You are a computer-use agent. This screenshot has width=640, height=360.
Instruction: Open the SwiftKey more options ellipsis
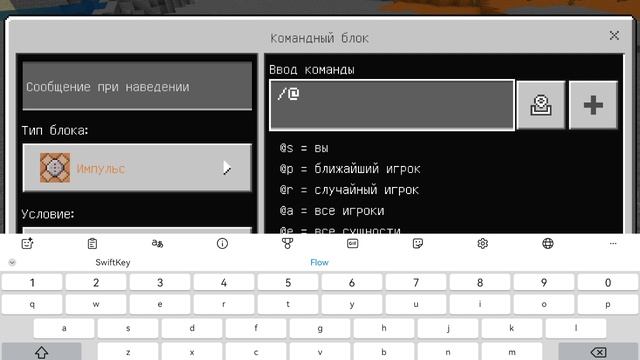[x=613, y=244]
